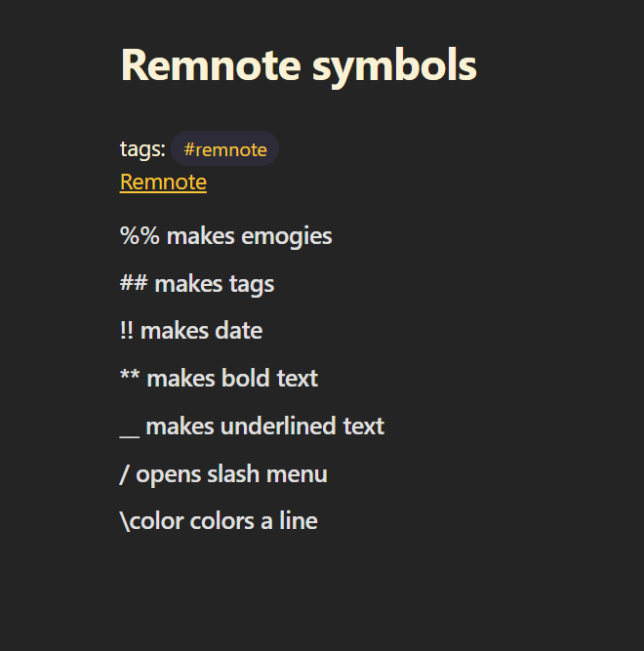Open the #remnote tag pill
This screenshot has width=644, height=651.
click(x=224, y=148)
